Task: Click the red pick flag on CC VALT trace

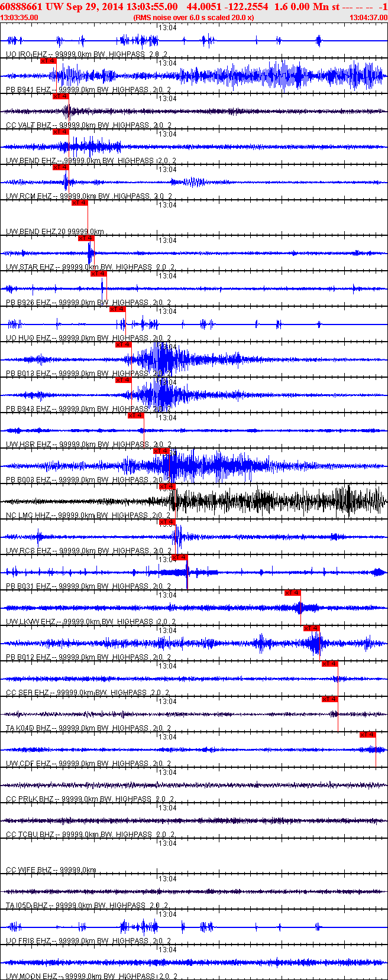Action: 61,96
